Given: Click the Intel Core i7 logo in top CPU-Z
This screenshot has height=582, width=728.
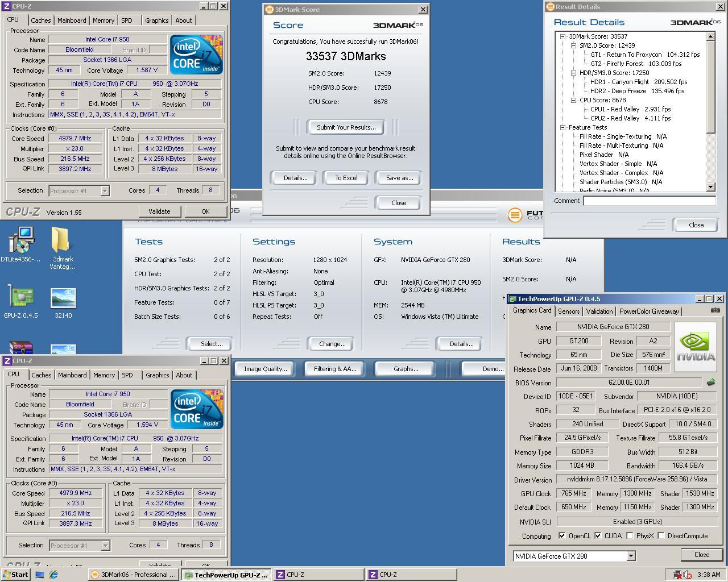Looking at the screenshot, I should coord(197,55).
